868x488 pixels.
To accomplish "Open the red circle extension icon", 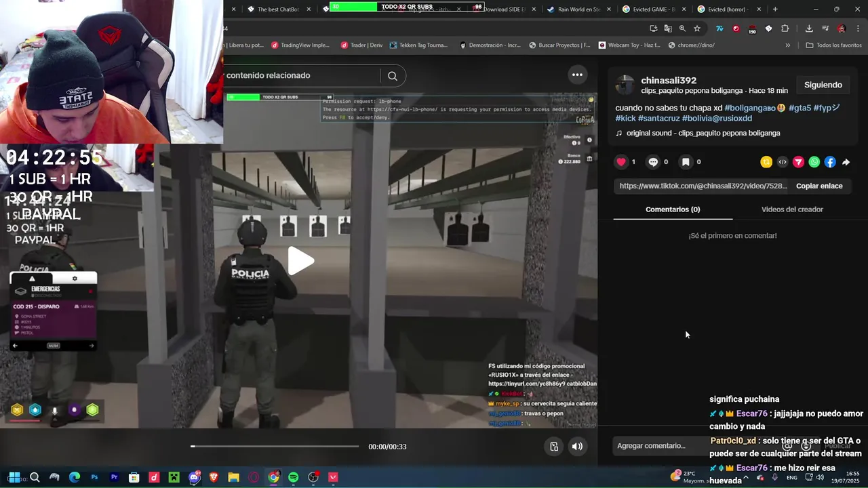I will click(736, 28).
